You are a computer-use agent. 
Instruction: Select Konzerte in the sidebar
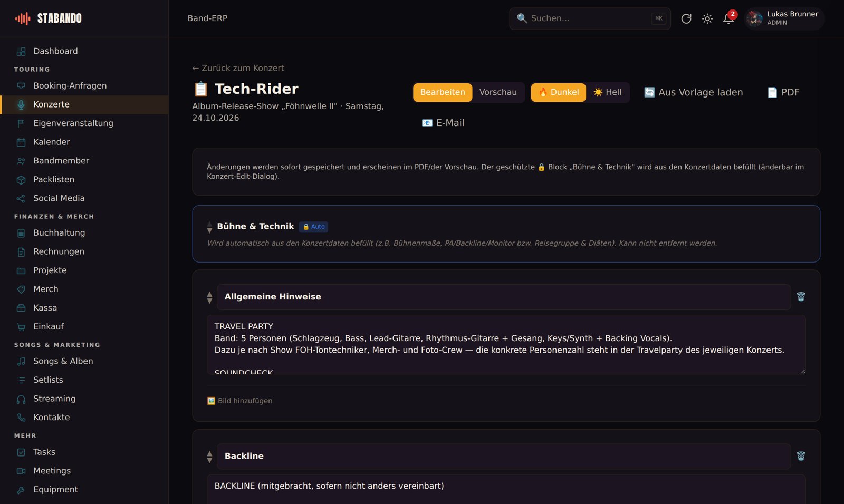84,104
